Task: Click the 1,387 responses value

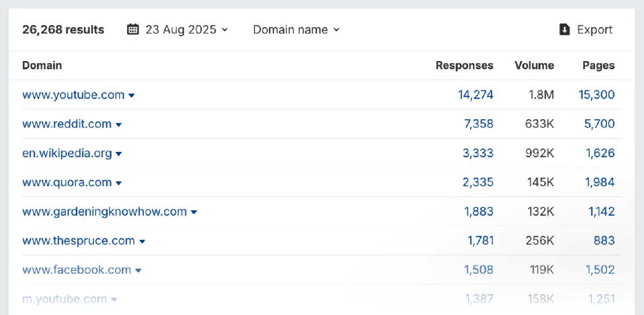Action: click(x=479, y=299)
